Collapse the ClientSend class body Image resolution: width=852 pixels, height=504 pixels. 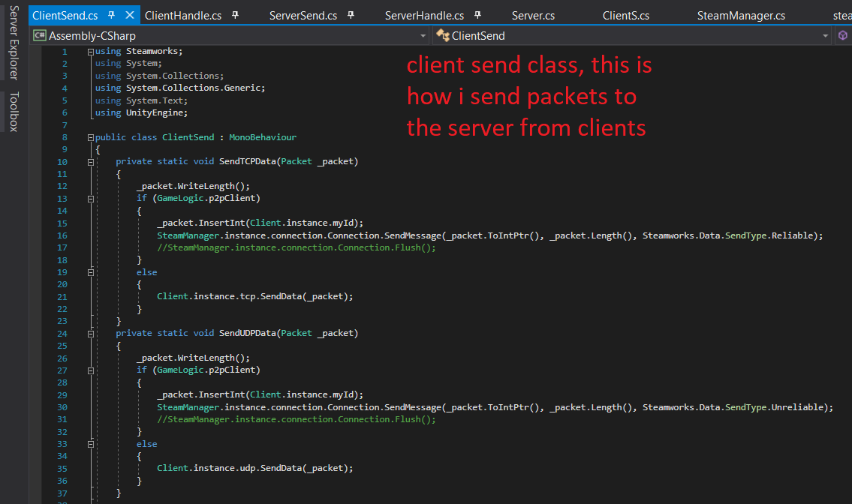point(90,136)
